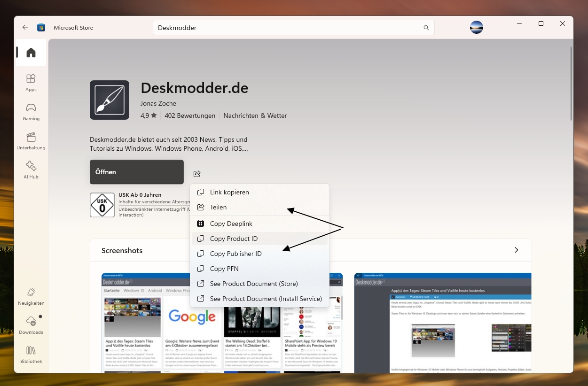Image resolution: width=588 pixels, height=386 pixels.
Task: Click the Microsoft Store logo icon
Action: 41,28
